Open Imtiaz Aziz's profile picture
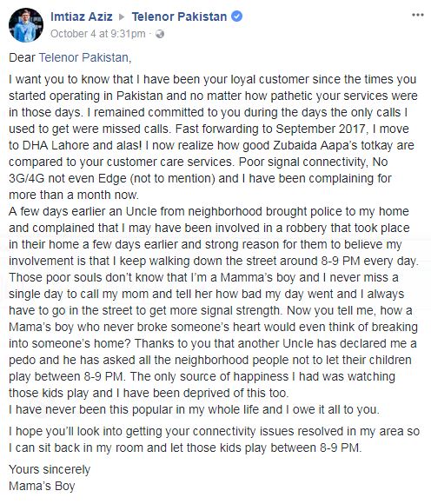Image resolution: width=431 pixels, height=504 pixels. click(26, 25)
